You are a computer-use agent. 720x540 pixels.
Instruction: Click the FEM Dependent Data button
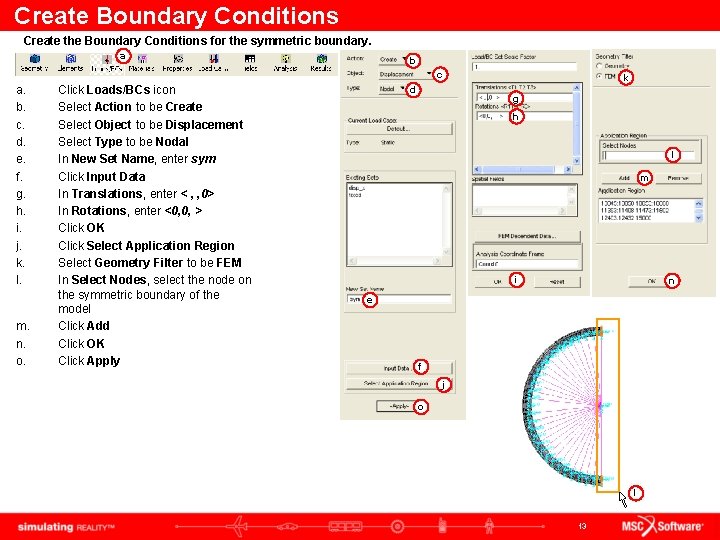point(527,236)
